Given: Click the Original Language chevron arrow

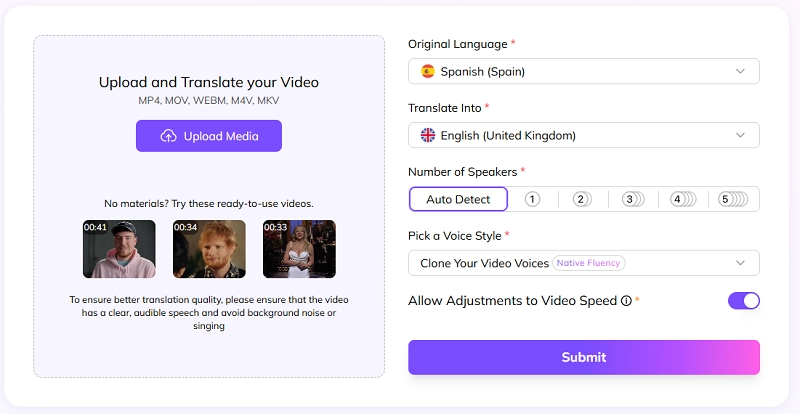Looking at the screenshot, I should click(x=740, y=71).
